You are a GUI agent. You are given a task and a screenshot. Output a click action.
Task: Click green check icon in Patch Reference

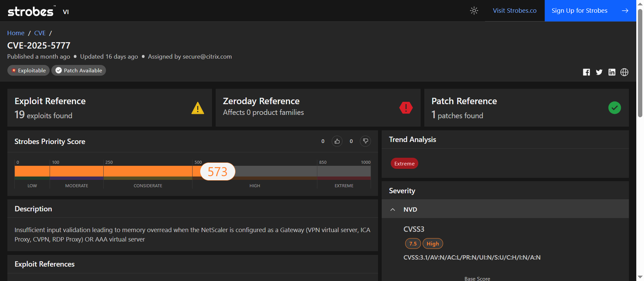coord(614,108)
